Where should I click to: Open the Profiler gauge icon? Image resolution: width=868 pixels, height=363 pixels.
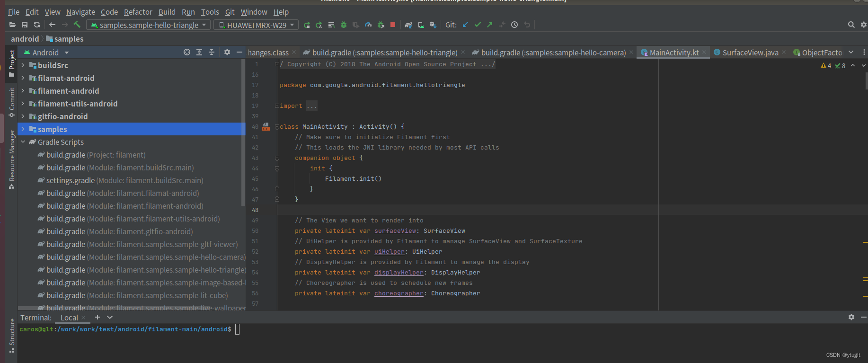tap(368, 25)
